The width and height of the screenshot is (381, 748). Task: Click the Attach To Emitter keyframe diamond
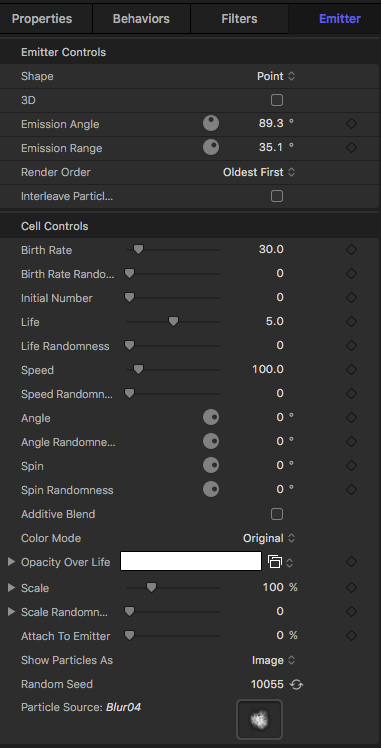click(351, 635)
